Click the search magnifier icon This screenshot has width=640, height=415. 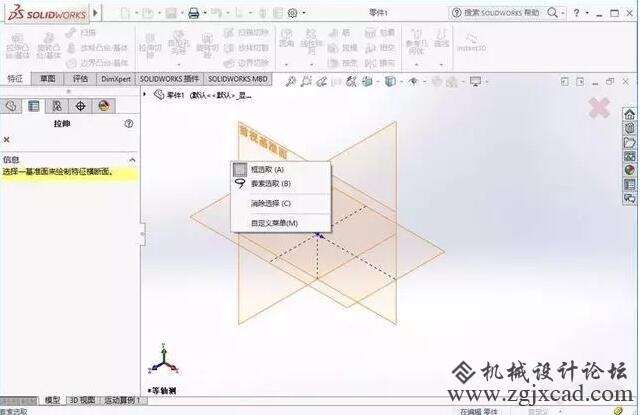552,13
